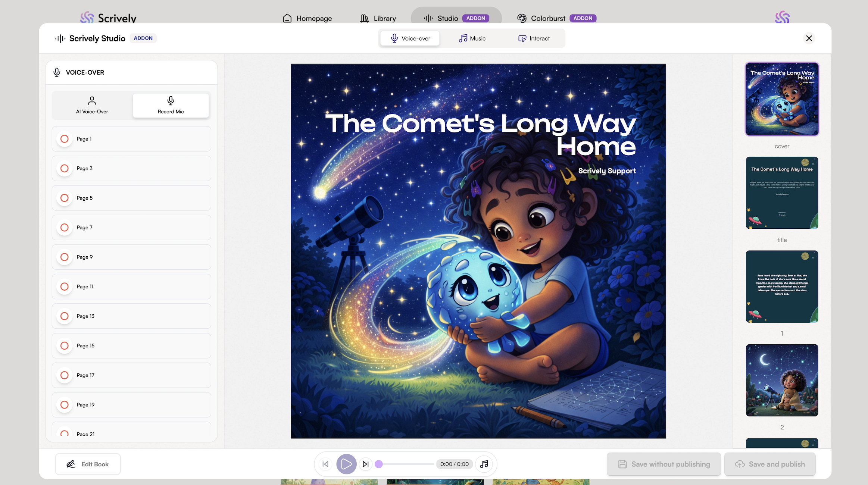Select the Record Mic option
The height and width of the screenshot is (485, 868).
171,106
